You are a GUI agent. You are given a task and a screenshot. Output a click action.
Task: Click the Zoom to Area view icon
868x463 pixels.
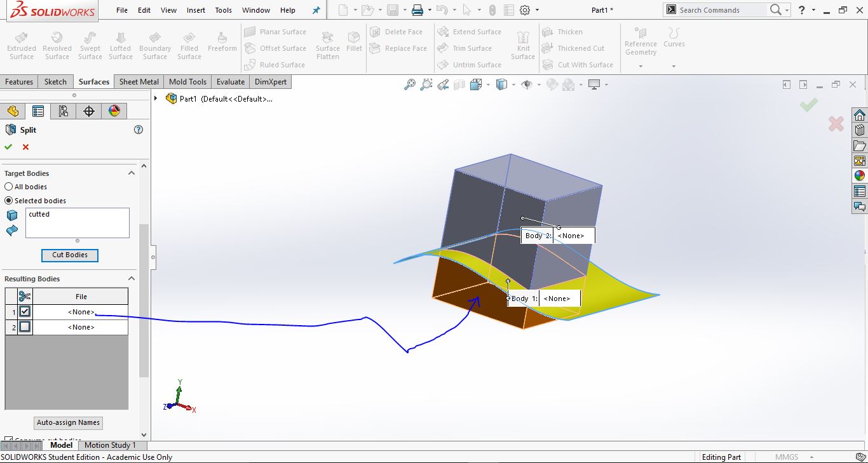426,84
